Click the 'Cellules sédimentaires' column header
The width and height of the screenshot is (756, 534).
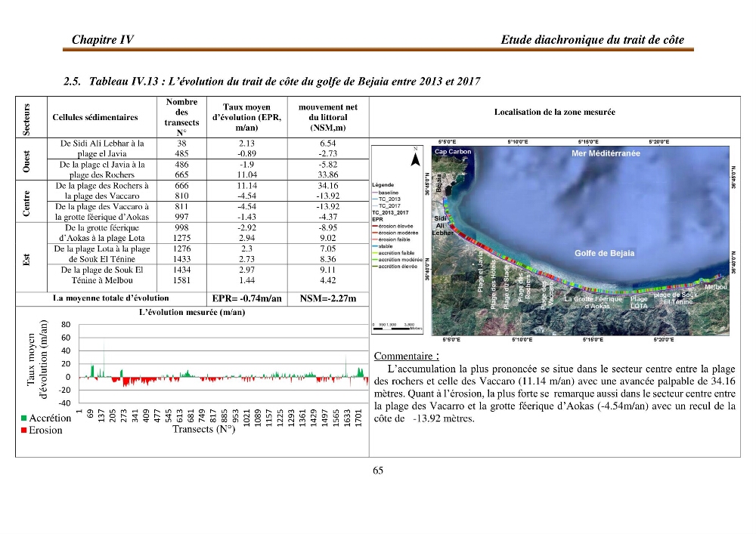[x=95, y=117]
